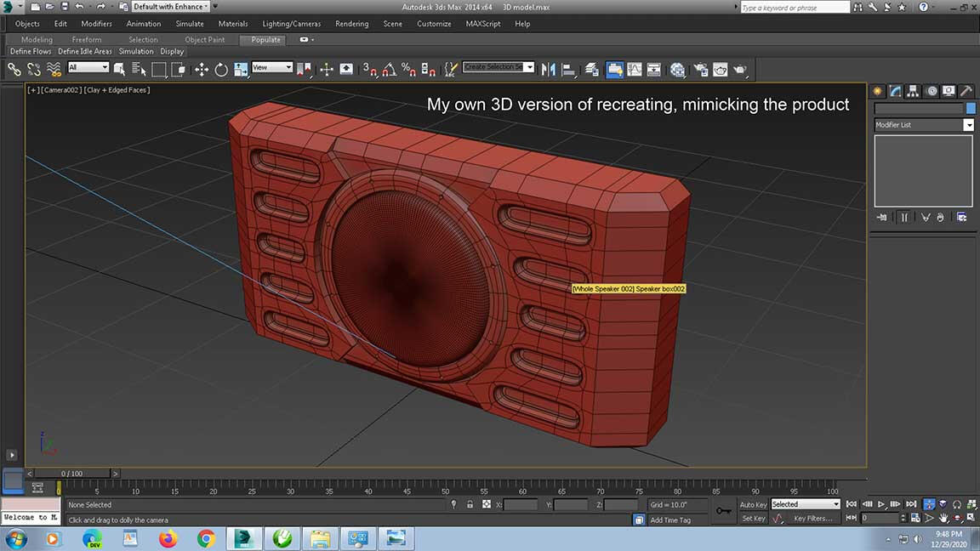The image size is (980, 551).
Task: Click the Key Filters button
Action: [812, 518]
